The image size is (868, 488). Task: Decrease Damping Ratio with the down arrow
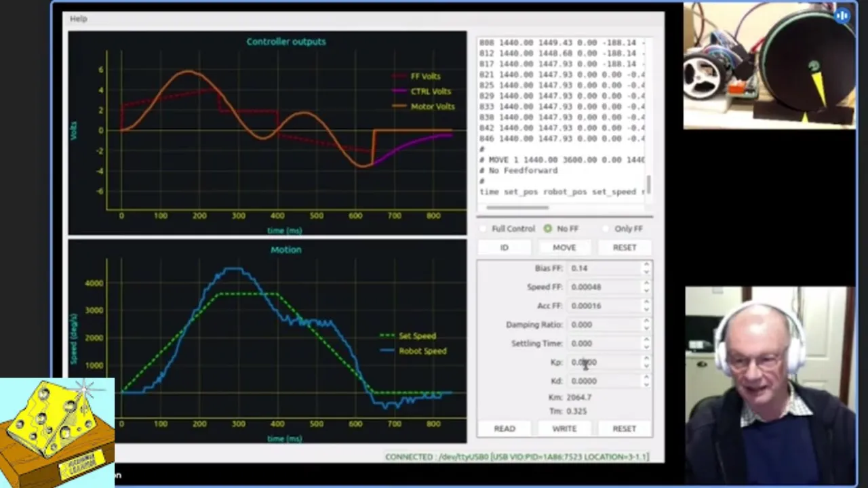point(646,328)
